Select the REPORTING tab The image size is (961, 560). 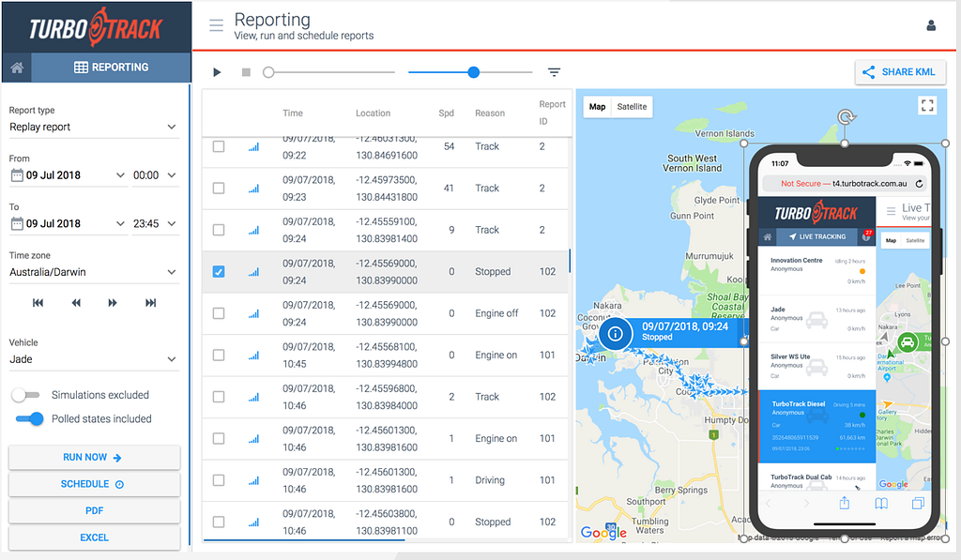point(111,68)
